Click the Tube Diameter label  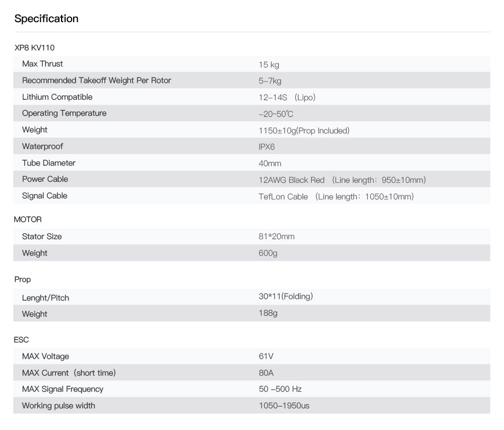point(48,163)
